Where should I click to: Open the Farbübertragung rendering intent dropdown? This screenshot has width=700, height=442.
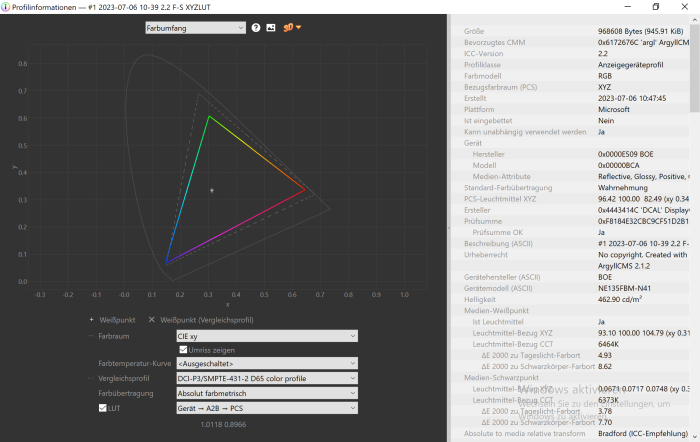266,393
